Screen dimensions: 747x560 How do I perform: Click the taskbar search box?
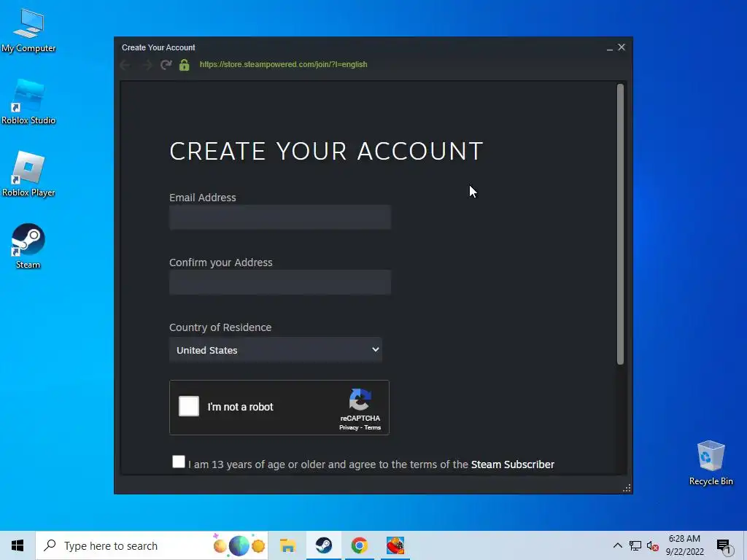click(x=152, y=545)
